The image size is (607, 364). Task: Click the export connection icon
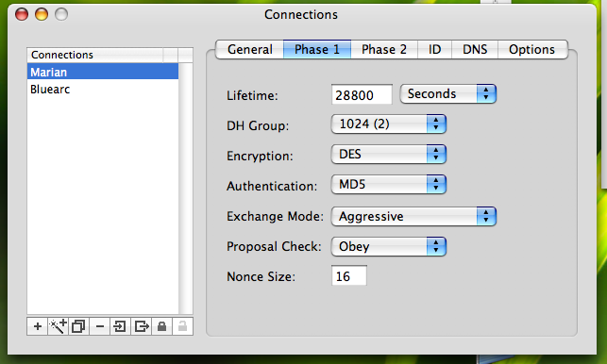[142, 326]
